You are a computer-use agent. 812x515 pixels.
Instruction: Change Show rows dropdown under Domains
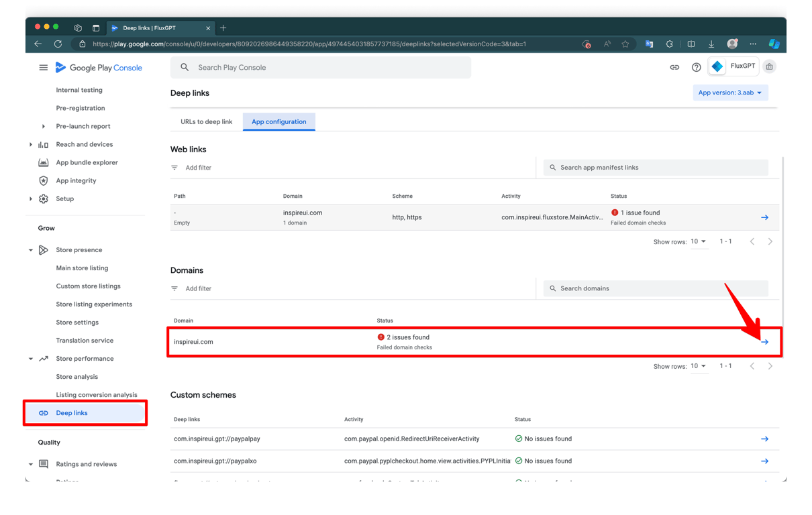click(699, 366)
